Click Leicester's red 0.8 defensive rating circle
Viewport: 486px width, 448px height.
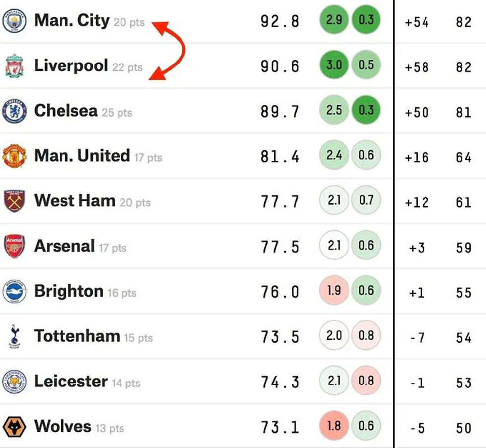click(366, 381)
